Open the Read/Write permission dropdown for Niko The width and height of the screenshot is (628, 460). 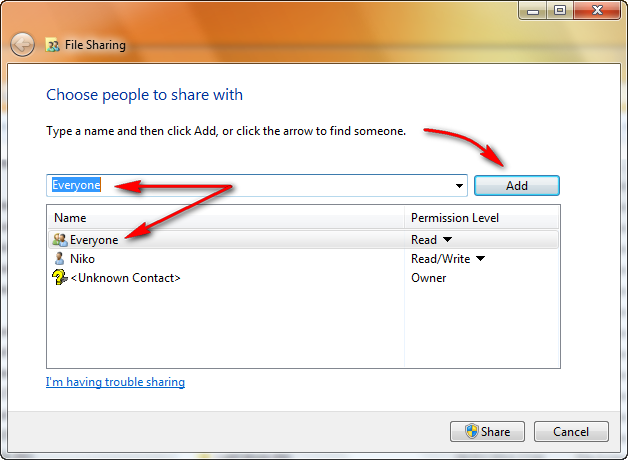(x=481, y=259)
